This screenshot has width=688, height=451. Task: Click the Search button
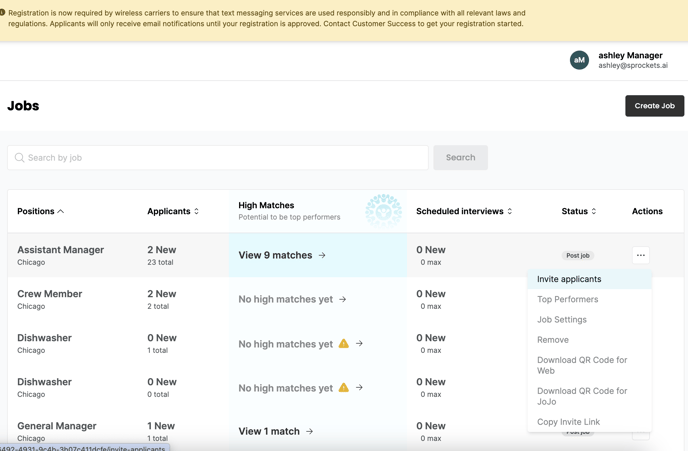pyautogui.click(x=460, y=157)
